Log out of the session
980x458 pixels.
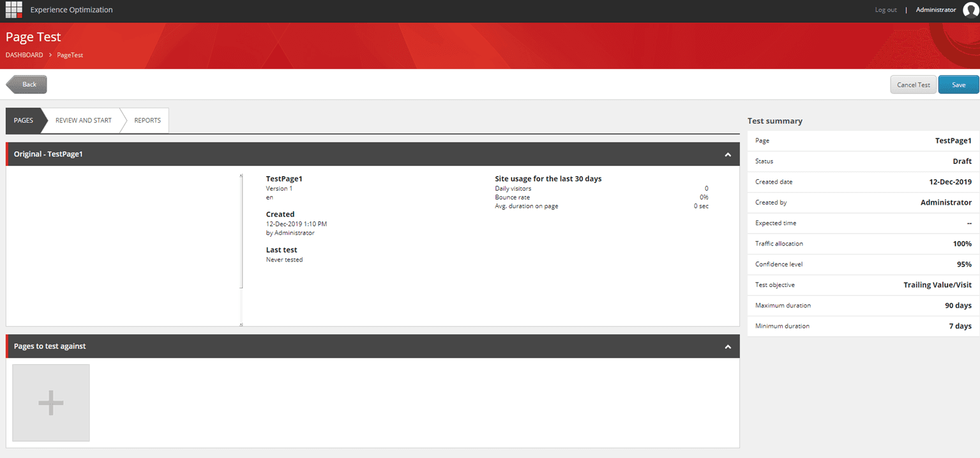[x=886, y=10]
